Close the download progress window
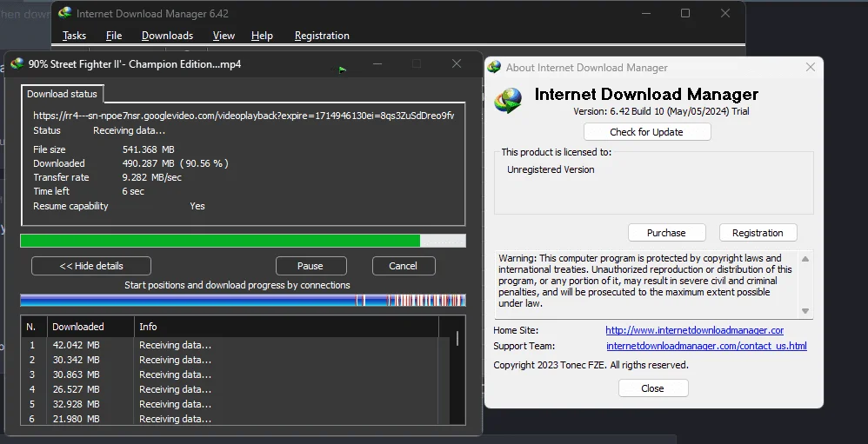This screenshot has width=868, height=444. [457, 63]
